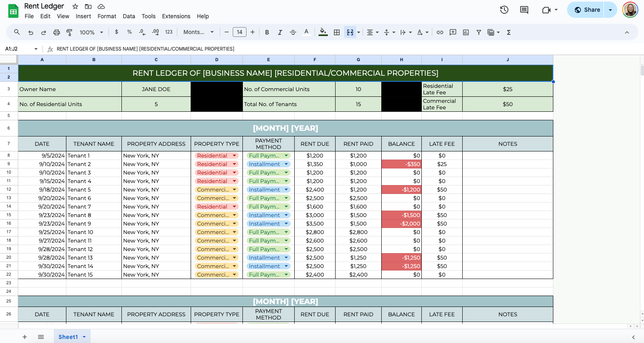644x343 pixels.
Task: Open the version history clock icon
Action: (x=504, y=10)
